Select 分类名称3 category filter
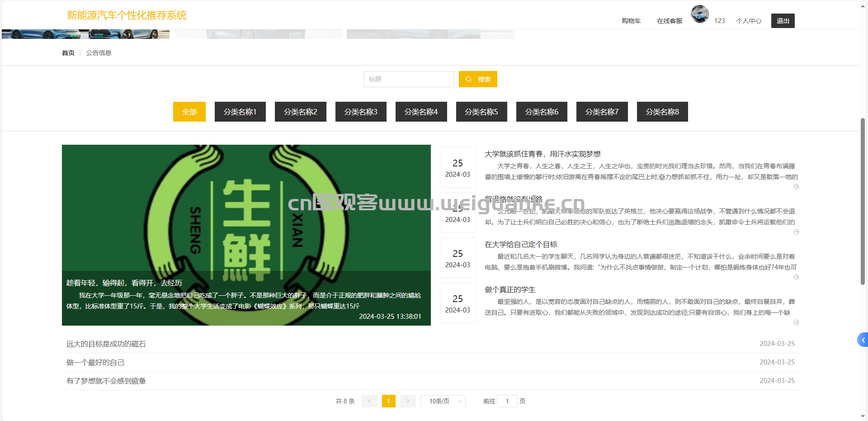Image resolution: width=868 pixels, height=421 pixels. tap(361, 112)
